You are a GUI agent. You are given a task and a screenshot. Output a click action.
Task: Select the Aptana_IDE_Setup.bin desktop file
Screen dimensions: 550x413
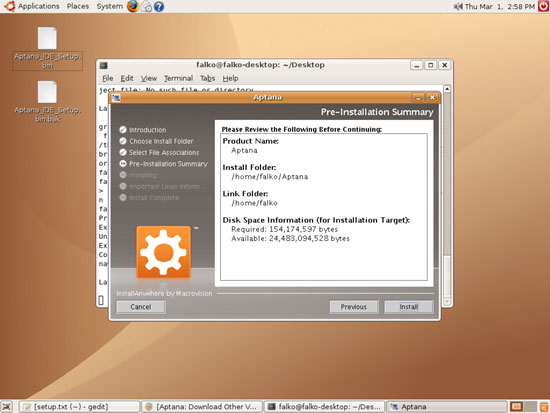tap(47, 48)
